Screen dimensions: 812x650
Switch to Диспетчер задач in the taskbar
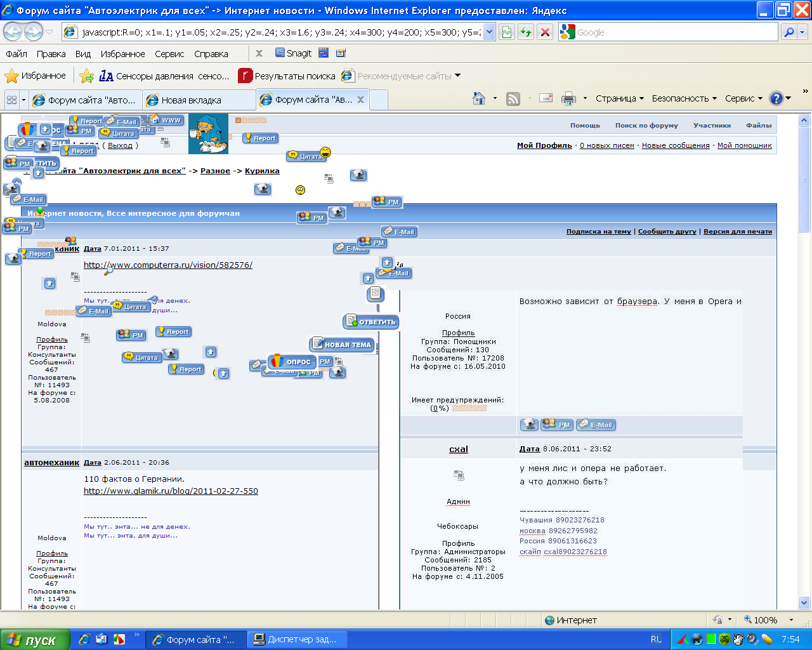click(x=297, y=639)
